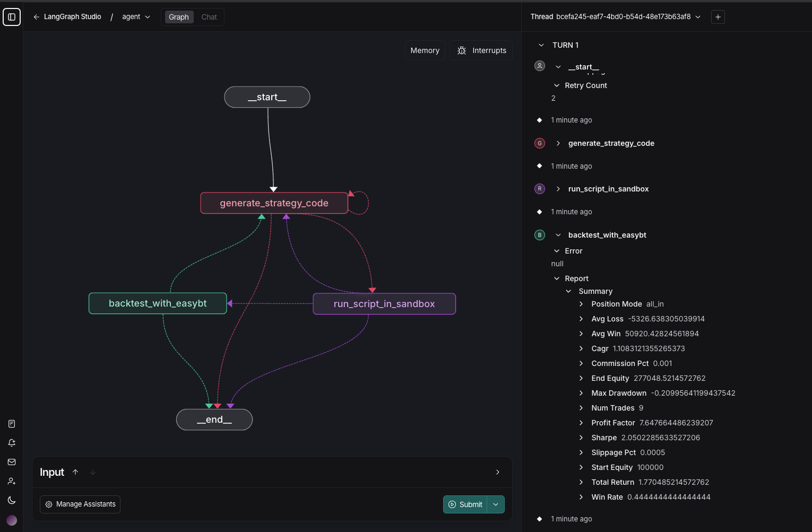This screenshot has width=812, height=532.
Task: Open the mail envelope icon
Action: (12, 462)
